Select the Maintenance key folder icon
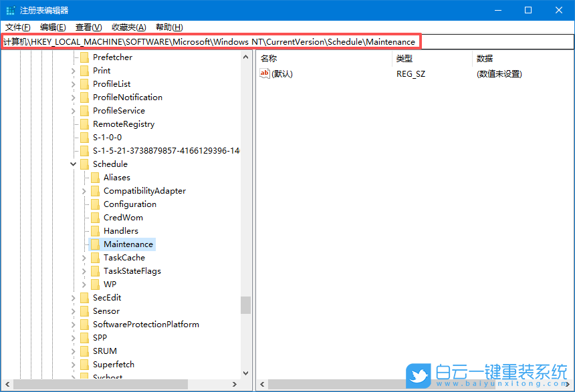 [94, 244]
